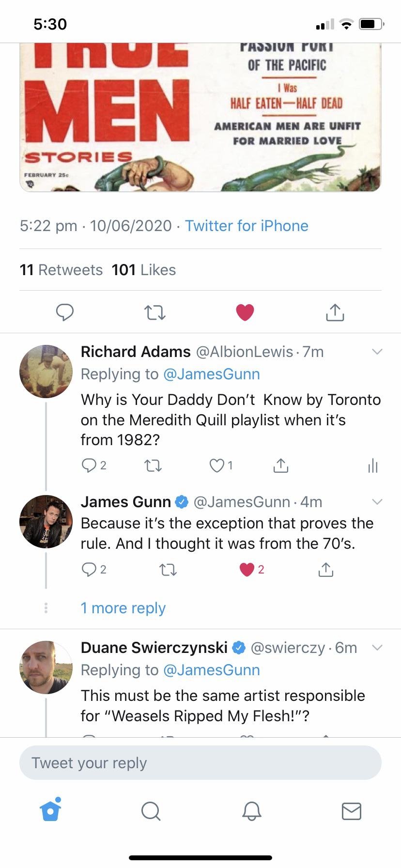View analytics on Richard Adams' reply
This screenshot has width=401, height=868.
click(x=372, y=465)
